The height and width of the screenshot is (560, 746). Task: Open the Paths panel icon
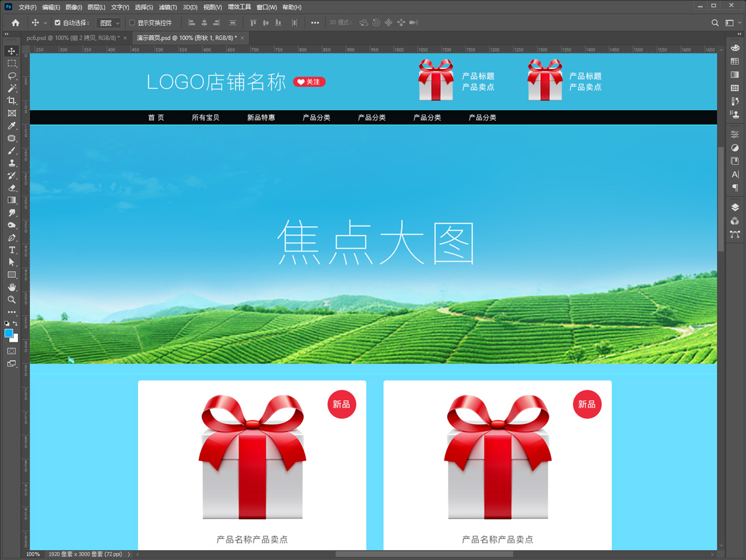(x=735, y=234)
